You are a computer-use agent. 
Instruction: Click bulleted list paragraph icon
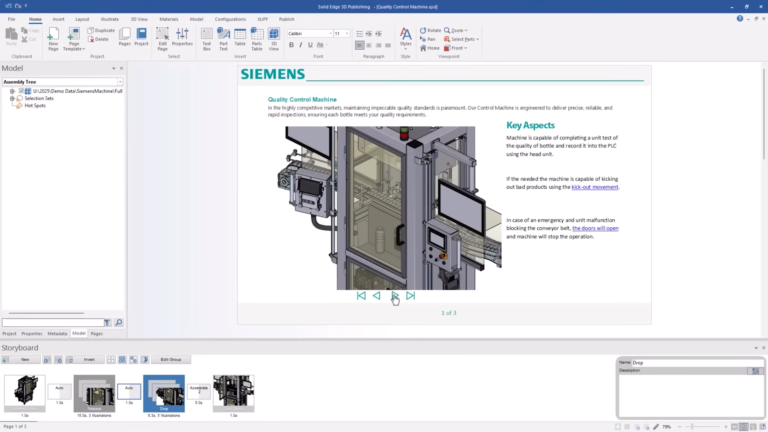tap(360, 33)
